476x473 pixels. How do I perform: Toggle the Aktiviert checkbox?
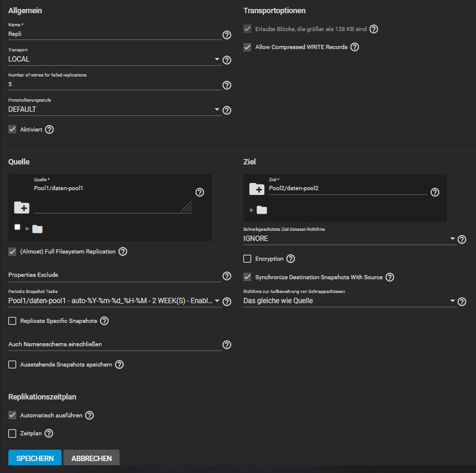pos(12,129)
